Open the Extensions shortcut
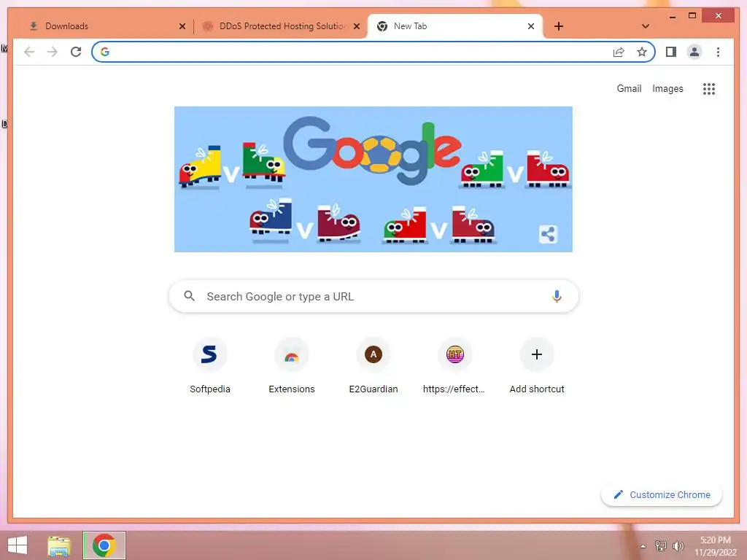The width and height of the screenshot is (747, 560). pyautogui.click(x=292, y=366)
